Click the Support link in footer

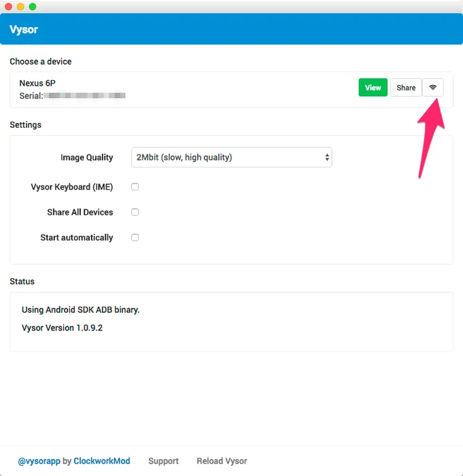[x=163, y=461]
